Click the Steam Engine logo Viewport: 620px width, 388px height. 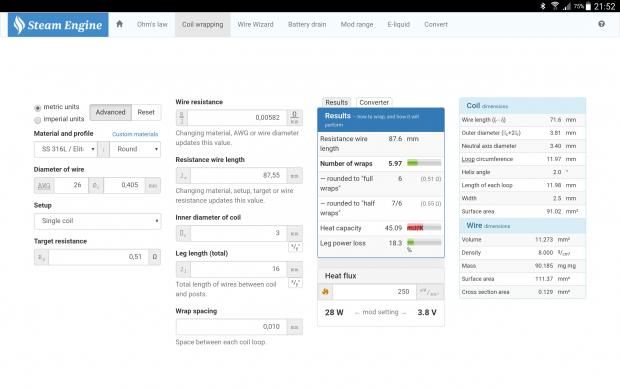tap(58, 25)
